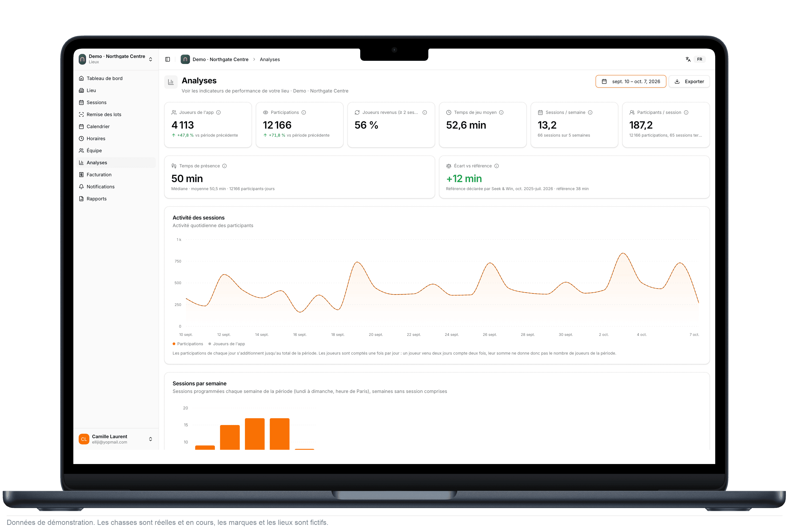Click the calendar icon in date range

coord(604,81)
